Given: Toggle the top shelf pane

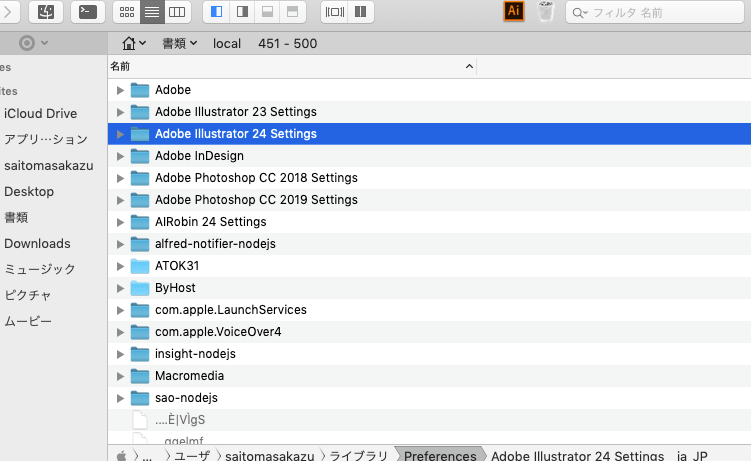Looking at the screenshot, I should coord(293,12).
